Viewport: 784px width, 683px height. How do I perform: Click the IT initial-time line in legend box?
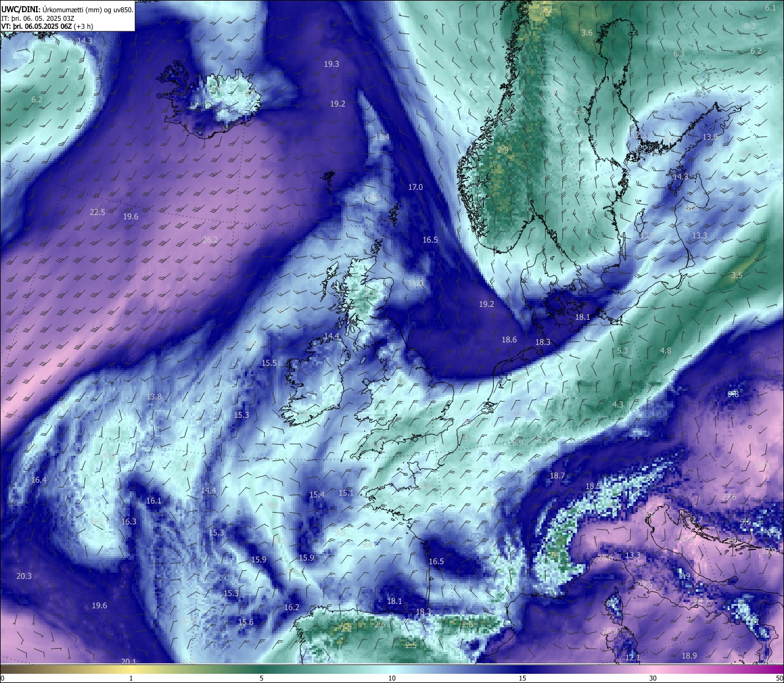point(37,18)
